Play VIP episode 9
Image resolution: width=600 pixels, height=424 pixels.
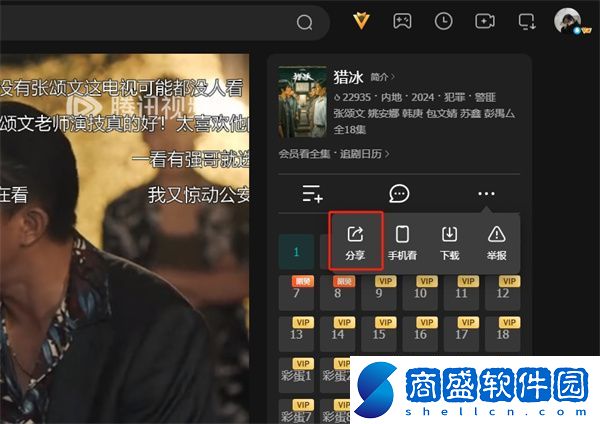click(x=379, y=293)
